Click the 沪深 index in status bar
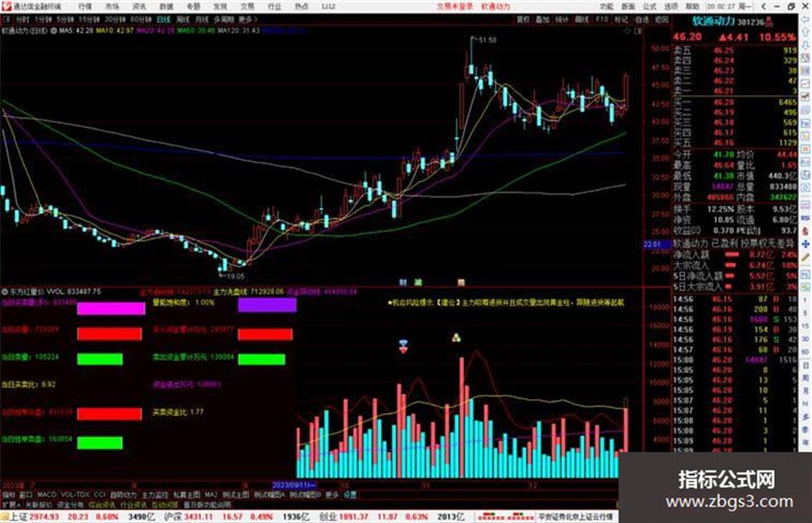 [171, 517]
